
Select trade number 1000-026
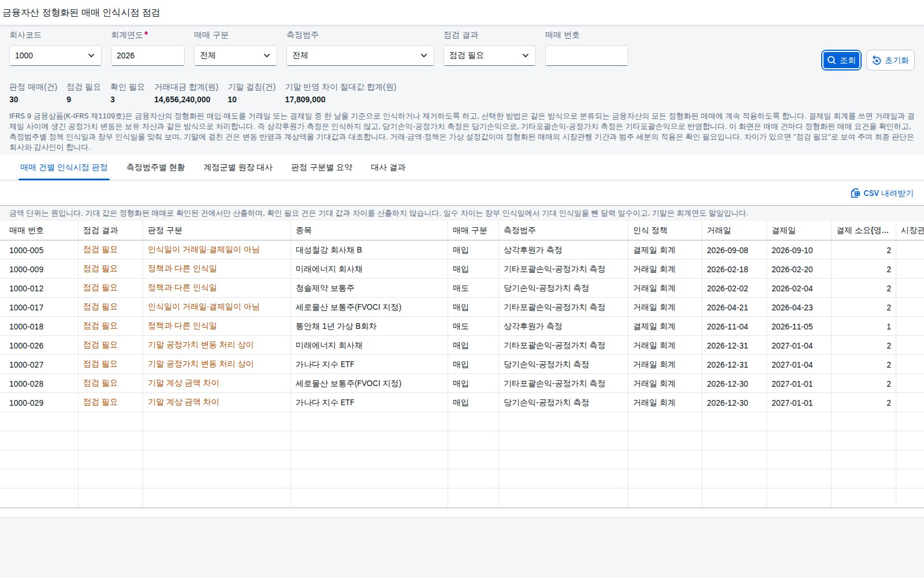pos(27,346)
